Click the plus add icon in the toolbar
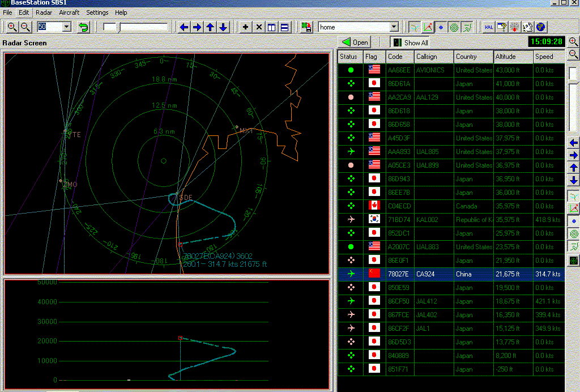This screenshot has height=392, width=580. [x=245, y=27]
